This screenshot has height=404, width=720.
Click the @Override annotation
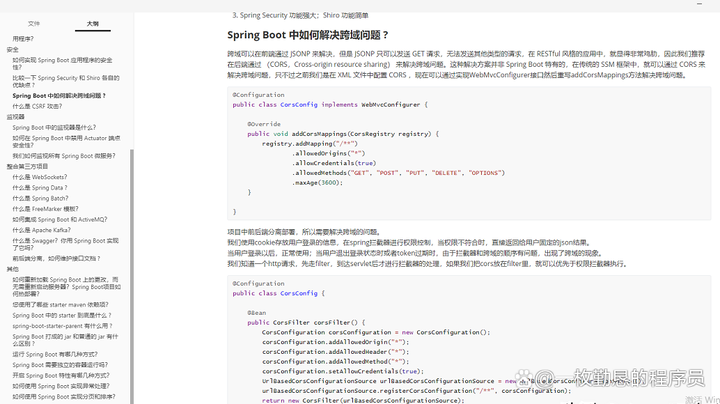point(264,124)
